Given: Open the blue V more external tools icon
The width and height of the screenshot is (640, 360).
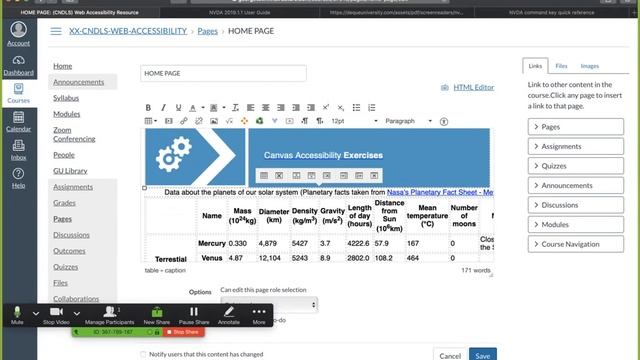Looking at the screenshot, I should 274,121.
